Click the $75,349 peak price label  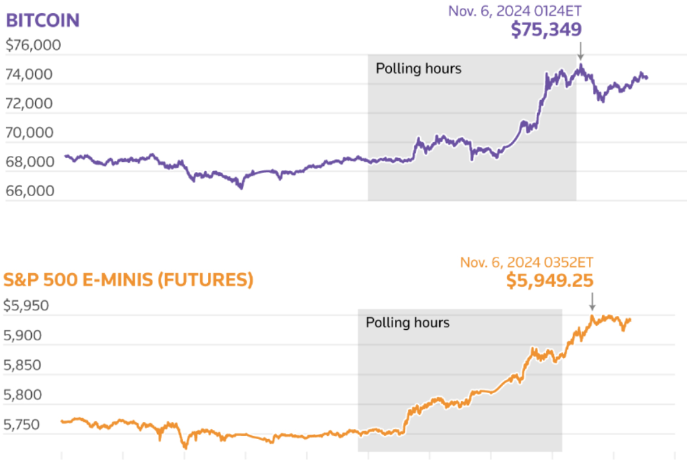coord(546,30)
